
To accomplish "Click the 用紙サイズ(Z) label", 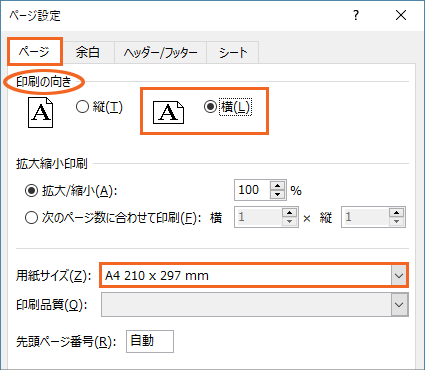I will (53, 276).
